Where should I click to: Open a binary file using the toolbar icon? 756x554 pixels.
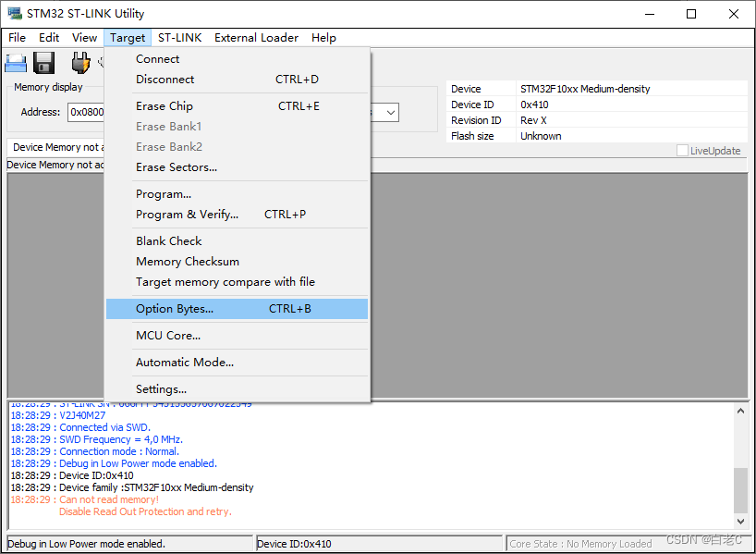(x=15, y=62)
